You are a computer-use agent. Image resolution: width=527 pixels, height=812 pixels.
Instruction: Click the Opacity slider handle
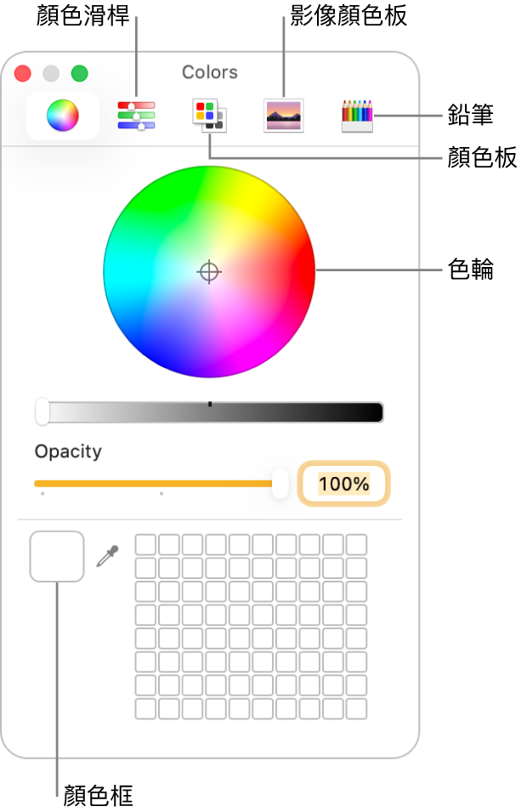pyautogui.click(x=280, y=484)
